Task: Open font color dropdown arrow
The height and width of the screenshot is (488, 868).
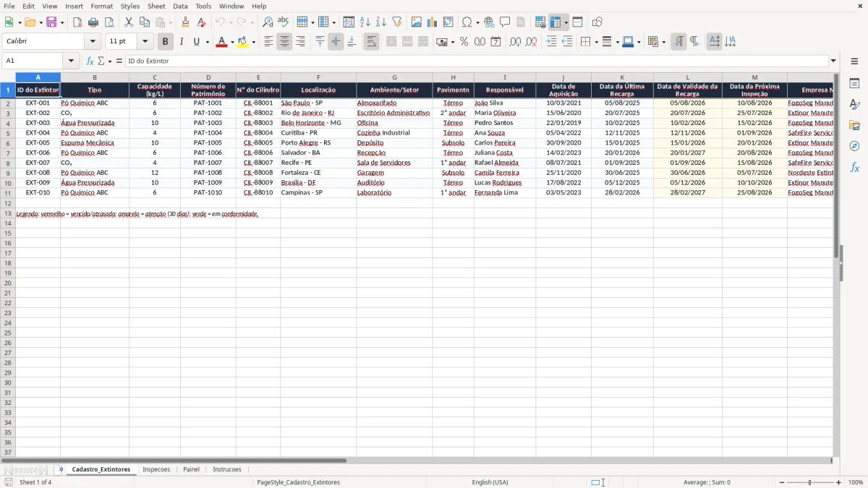Action: [x=231, y=42]
